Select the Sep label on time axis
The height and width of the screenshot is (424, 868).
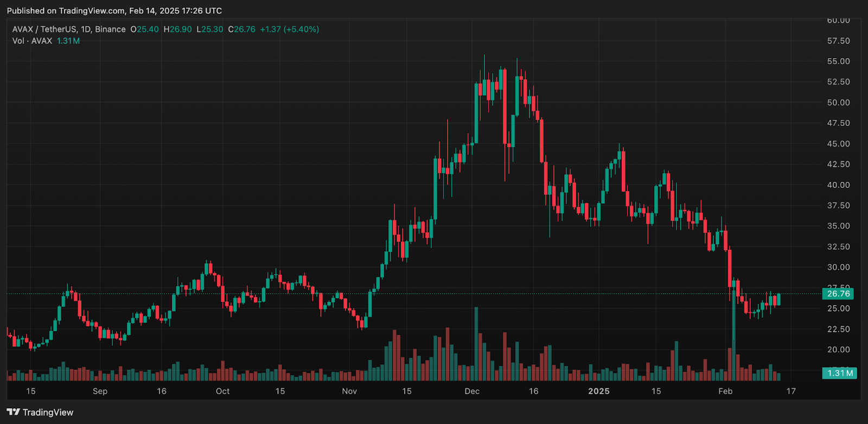(100, 391)
